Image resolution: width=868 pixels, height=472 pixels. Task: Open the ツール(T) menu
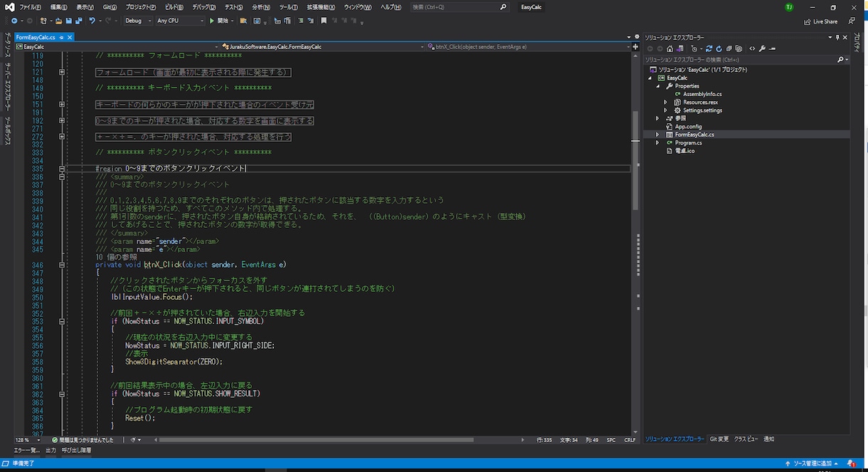pyautogui.click(x=288, y=7)
